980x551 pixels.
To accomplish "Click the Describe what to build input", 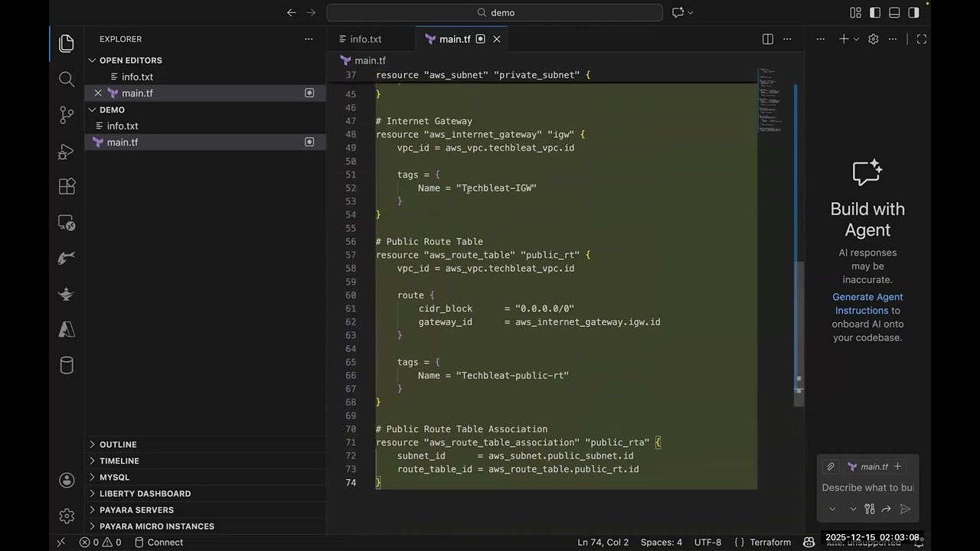I will click(867, 487).
